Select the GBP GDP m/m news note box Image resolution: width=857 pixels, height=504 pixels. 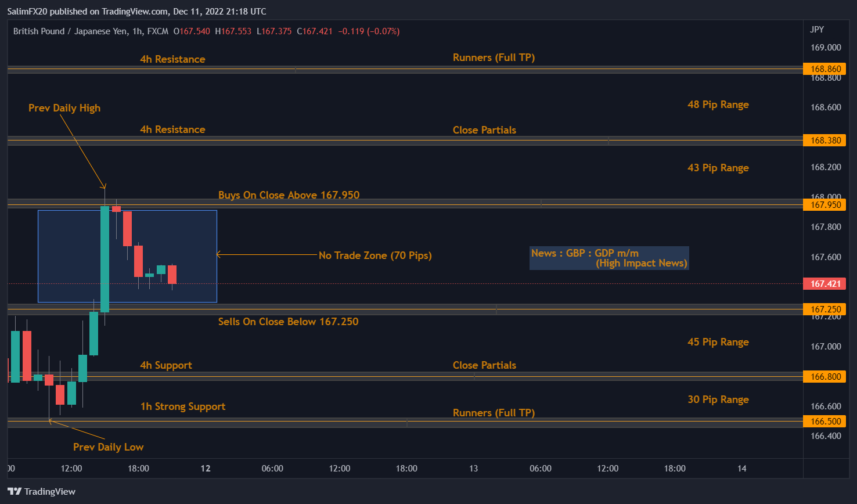click(609, 258)
